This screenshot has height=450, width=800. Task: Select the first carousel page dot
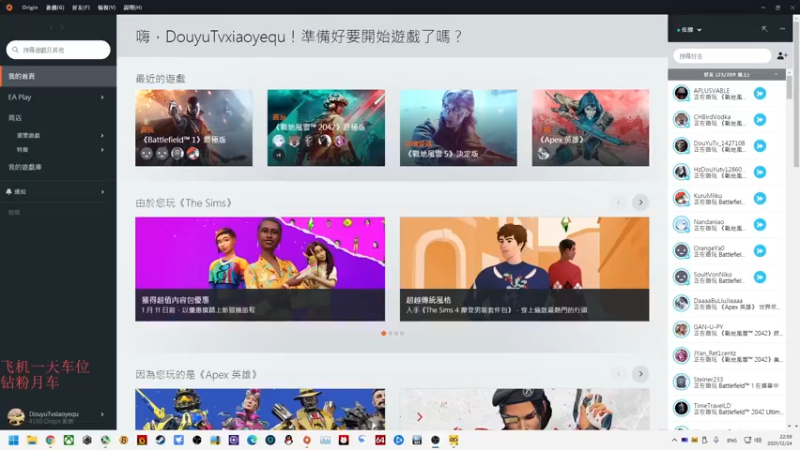coord(384,333)
